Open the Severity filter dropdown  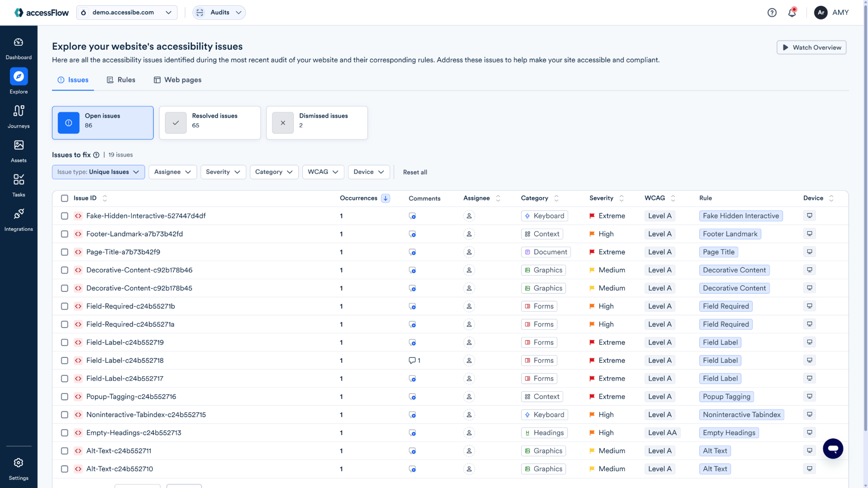pos(223,172)
